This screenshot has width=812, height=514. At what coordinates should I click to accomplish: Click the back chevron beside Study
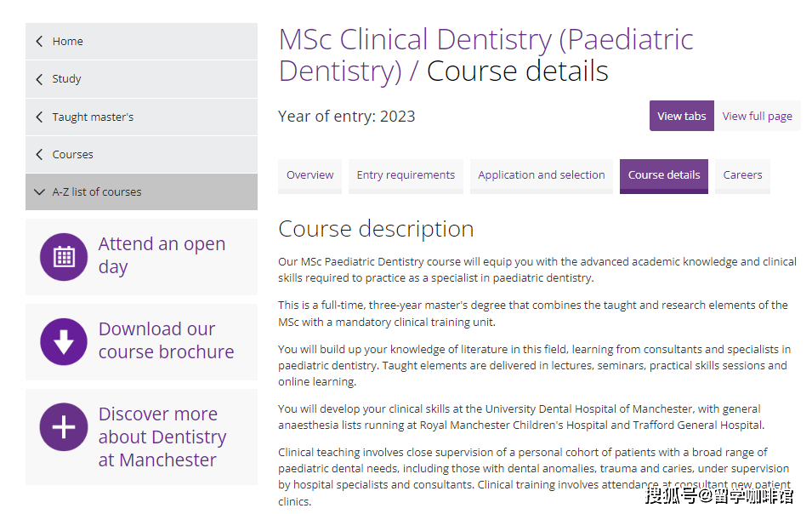tap(39, 79)
